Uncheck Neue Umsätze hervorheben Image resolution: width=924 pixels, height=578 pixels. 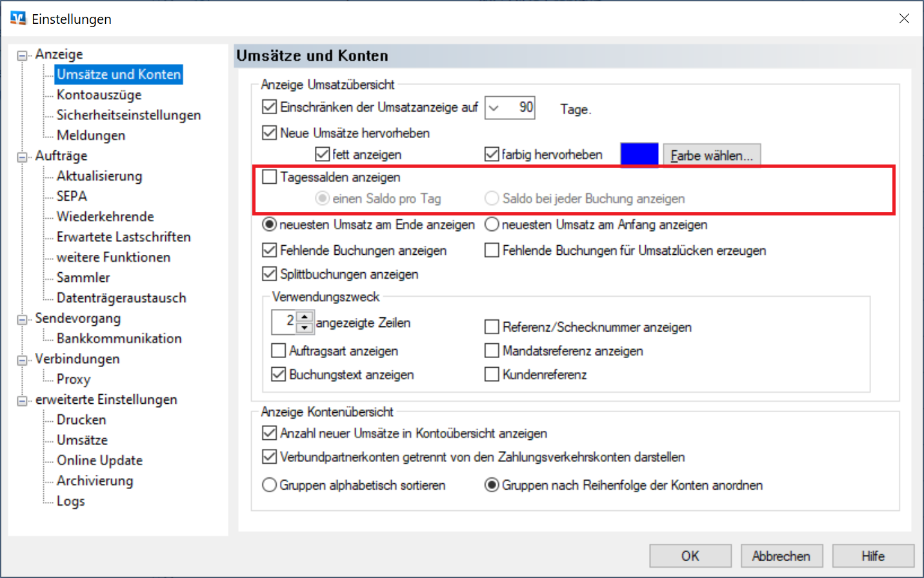(270, 134)
